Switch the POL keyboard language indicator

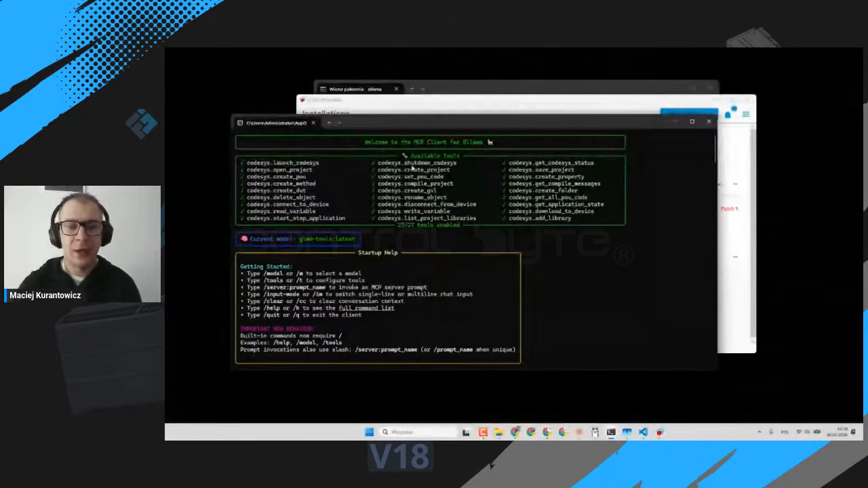tap(785, 432)
